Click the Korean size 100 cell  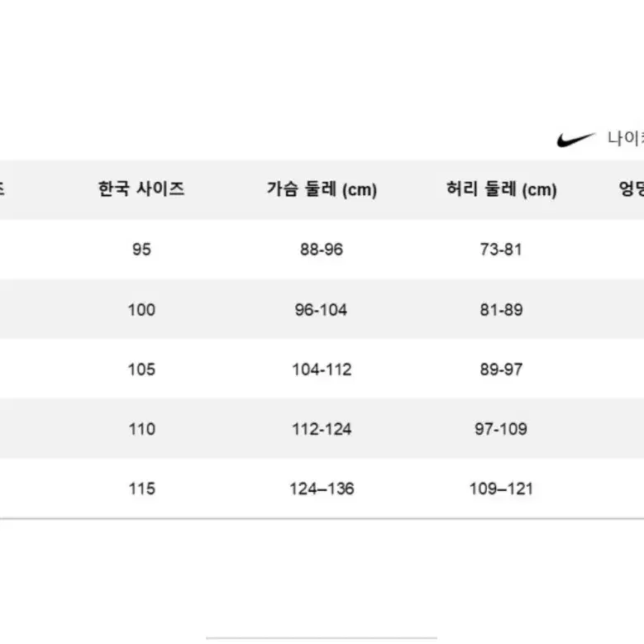[x=141, y=309]
